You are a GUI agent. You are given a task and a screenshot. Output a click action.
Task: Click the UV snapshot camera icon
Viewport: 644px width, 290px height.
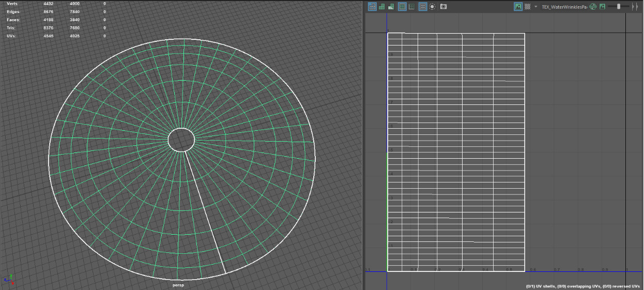pos(443,7)
